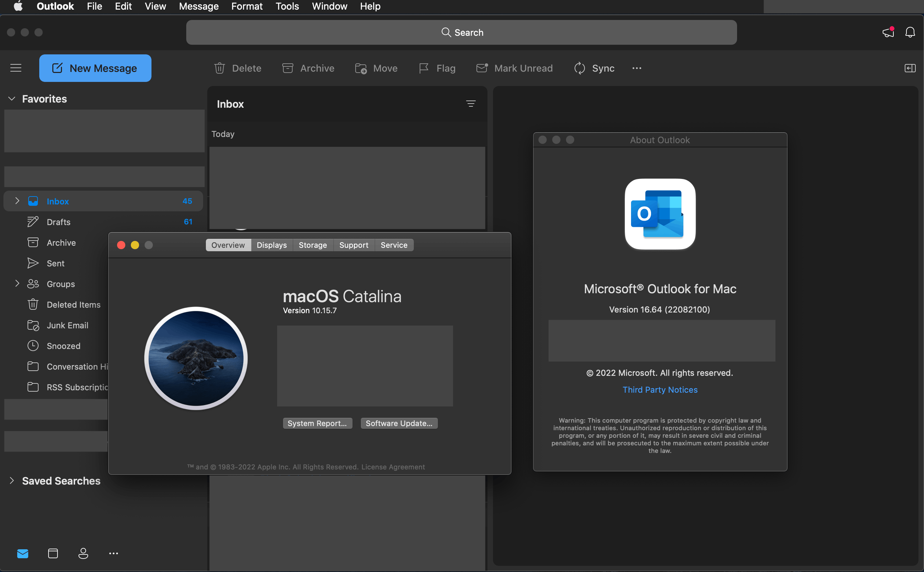Switch to the Storage tab
924x572 pixels.
[313, 245]
